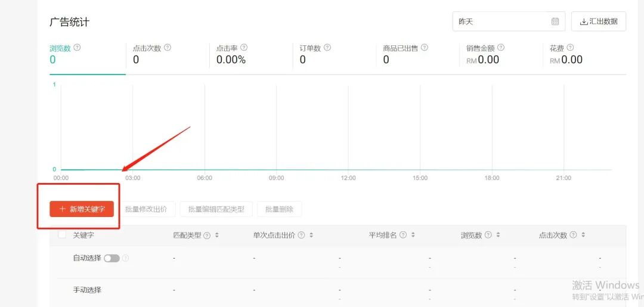This screenshot has height=307, width=644.
Task: Click the 关键字 column header text
Action: click(83, 235)
